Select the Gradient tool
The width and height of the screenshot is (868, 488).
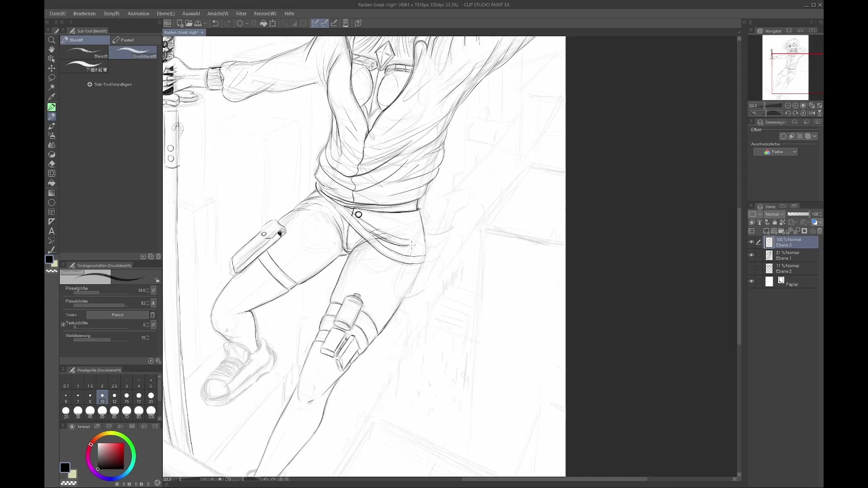coord(52,193)
